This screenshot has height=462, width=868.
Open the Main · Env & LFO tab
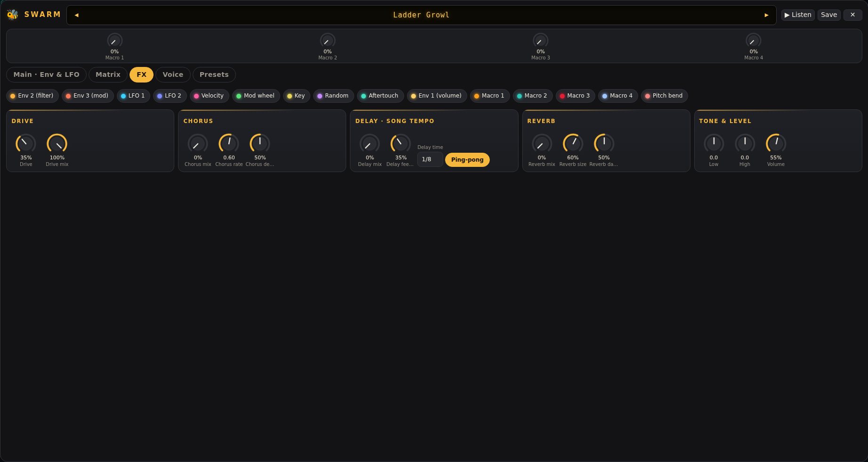pos(46,74)
